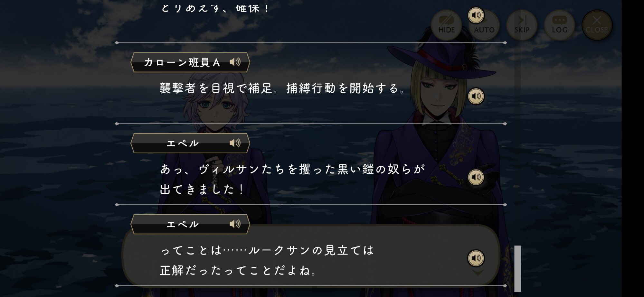The height and width of the screenshot is (297, 644).
Task: Play voice icon in second エペル name tag
Action: pyautogui.click(x=235, y=224)
